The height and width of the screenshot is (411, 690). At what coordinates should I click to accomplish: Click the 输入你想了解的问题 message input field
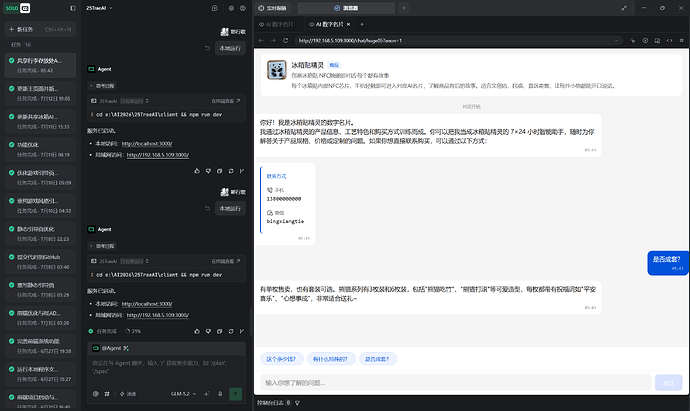click(455, 383)
